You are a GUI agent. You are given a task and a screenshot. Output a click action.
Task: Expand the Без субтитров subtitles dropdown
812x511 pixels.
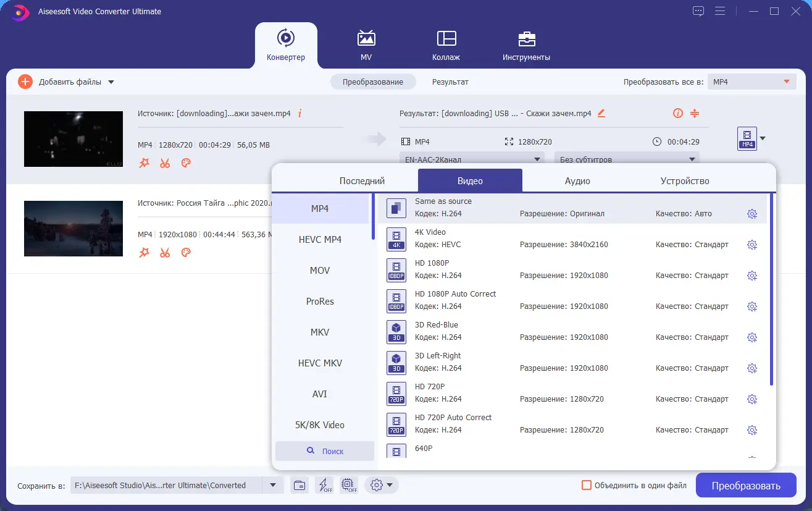click(626, 159)
